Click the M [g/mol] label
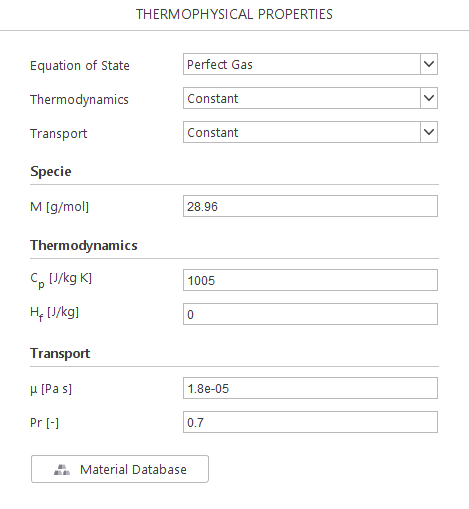The width and height of the screenshot is (469, 509). (x=59, y=207)
